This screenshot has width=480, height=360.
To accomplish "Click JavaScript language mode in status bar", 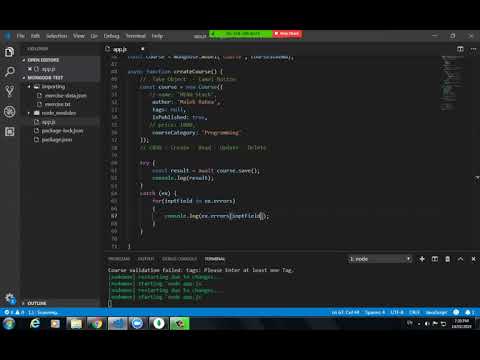I will pos(436,312).
